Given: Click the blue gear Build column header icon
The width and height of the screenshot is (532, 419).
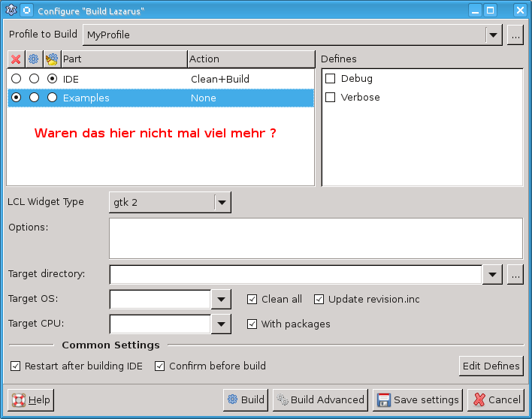Looking at the screenshot, I should tap(33, 59).
